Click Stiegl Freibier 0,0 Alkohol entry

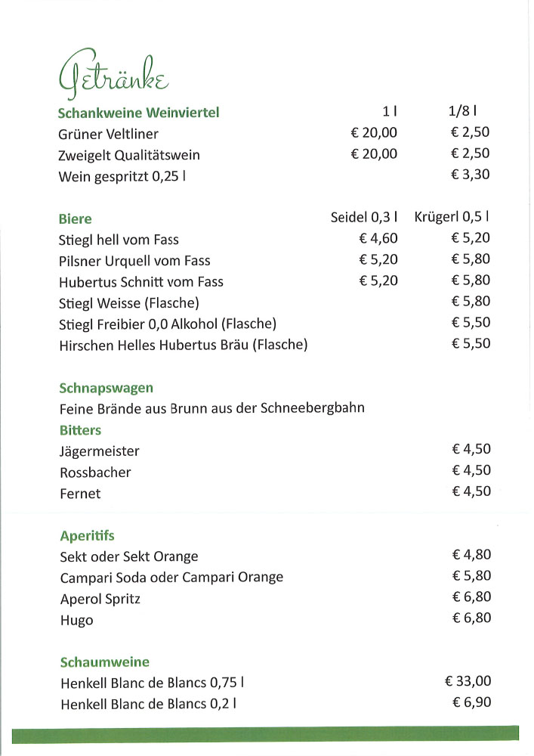click(168, 324)
